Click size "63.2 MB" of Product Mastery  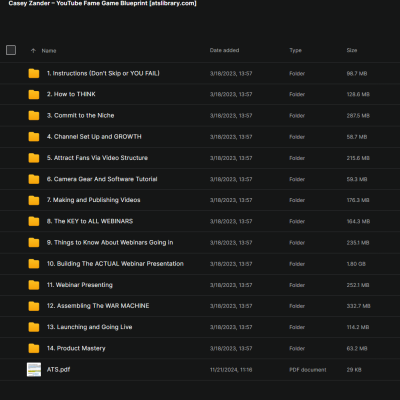click(x=357, y=348)
